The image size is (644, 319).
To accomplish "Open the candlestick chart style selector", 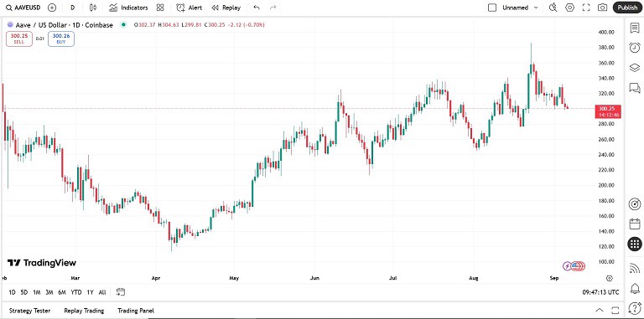I will pyautogui.click(x=93, y=8).
